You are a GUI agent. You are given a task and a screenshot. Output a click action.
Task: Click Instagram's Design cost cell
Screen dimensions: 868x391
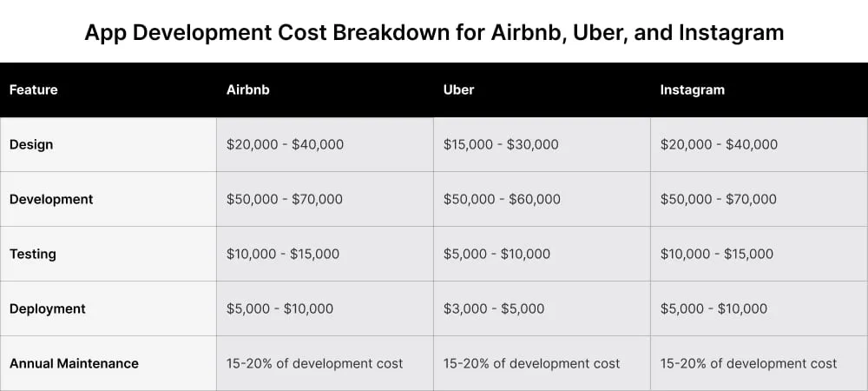click(x=719, y=144)
